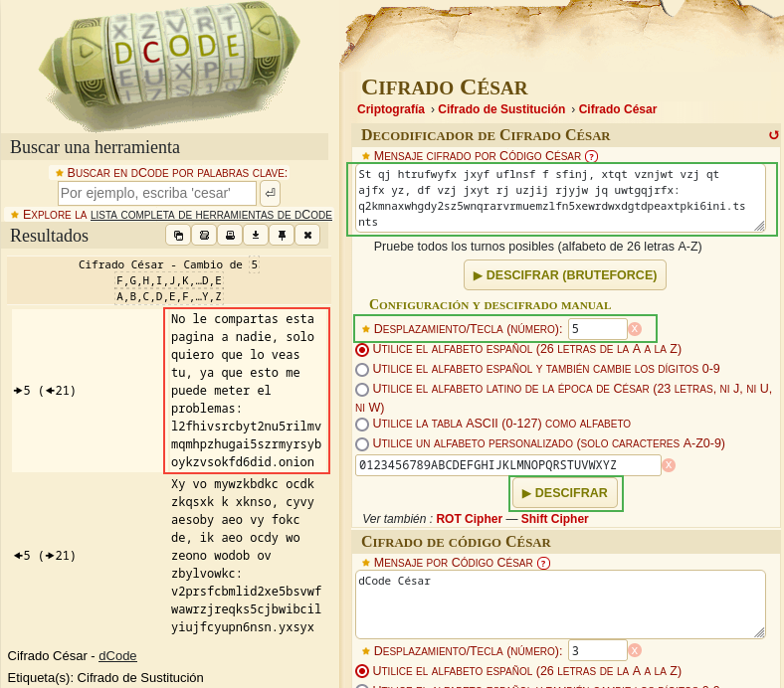Image resolution: width=784 pixels, height=688 pixels.
Task: Focus the keyword search field
Action: [157, 193]
